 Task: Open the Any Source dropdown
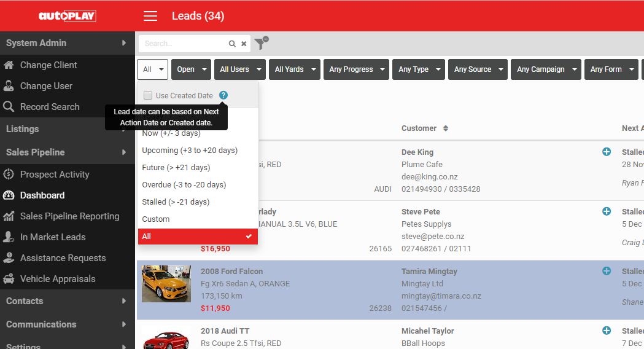478,69
